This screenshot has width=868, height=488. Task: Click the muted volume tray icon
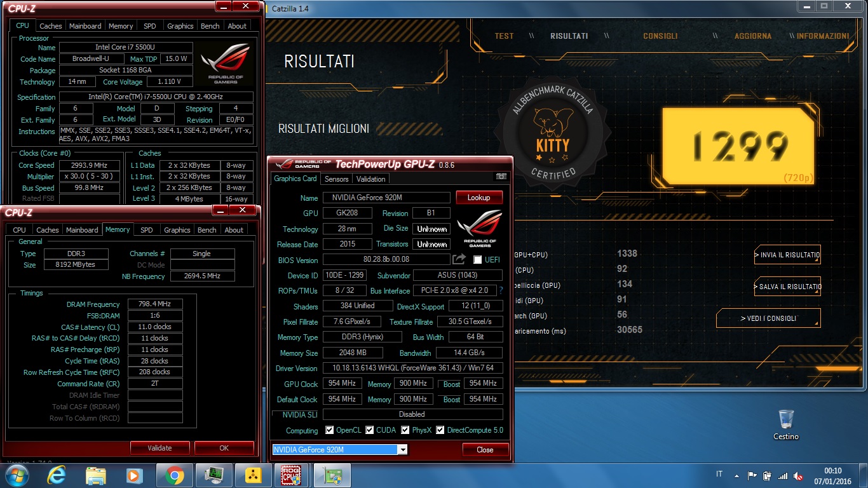(x=797, y=475)
